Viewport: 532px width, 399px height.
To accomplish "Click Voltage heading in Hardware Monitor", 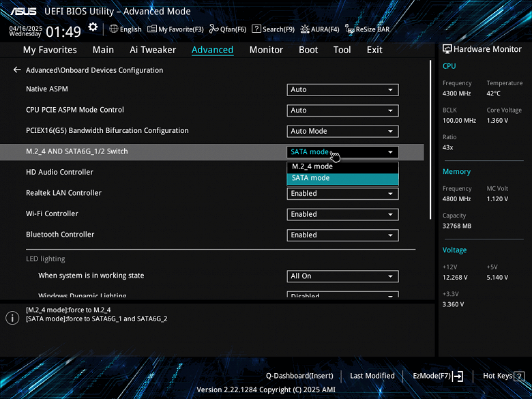I will tap(454, 250).
